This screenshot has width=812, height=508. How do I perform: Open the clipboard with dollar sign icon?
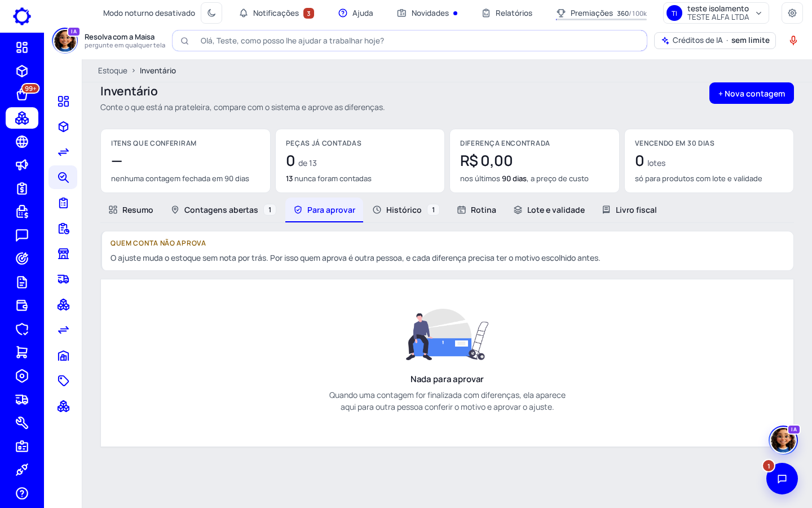coord(22,189)
